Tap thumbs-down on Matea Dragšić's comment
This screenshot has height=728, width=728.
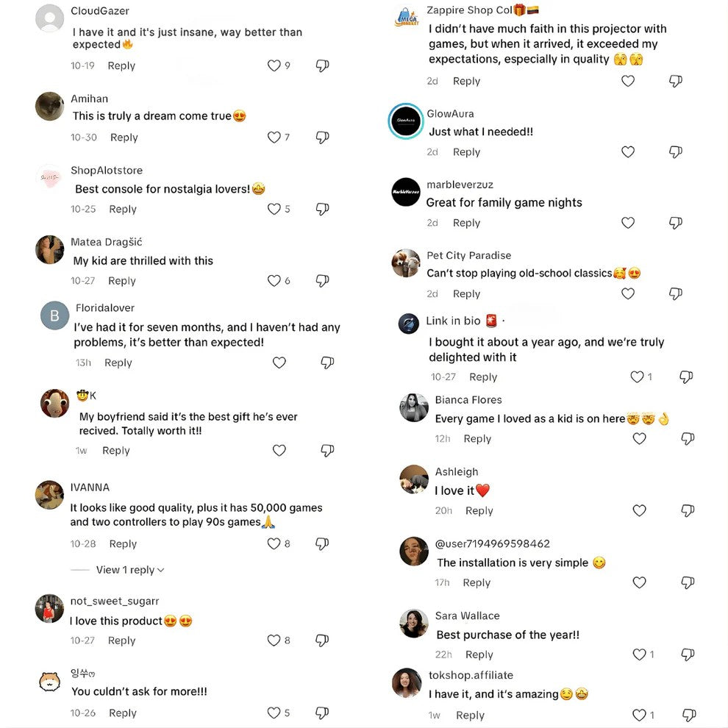tap(321, 280)
